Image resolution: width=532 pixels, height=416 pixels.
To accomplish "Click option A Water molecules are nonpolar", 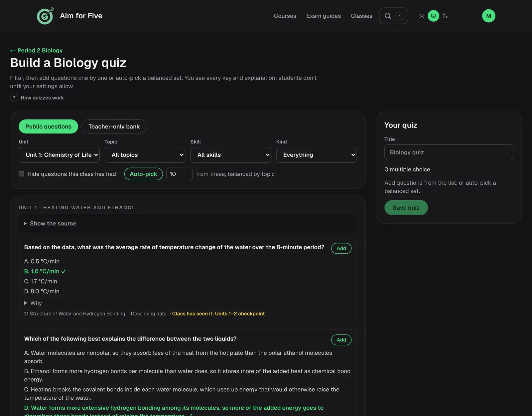I will coord(178,357).
